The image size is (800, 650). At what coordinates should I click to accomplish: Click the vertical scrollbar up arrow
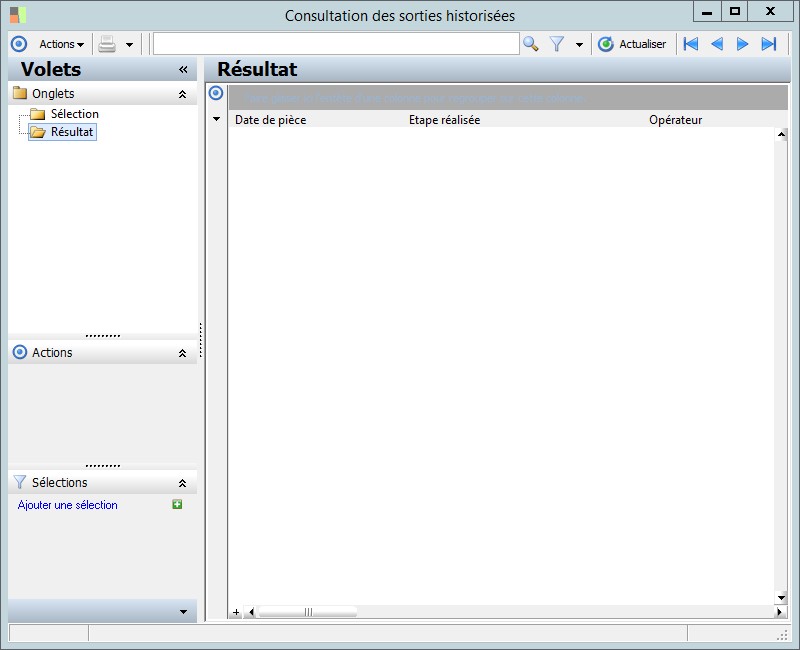click(x=781, y=135)
